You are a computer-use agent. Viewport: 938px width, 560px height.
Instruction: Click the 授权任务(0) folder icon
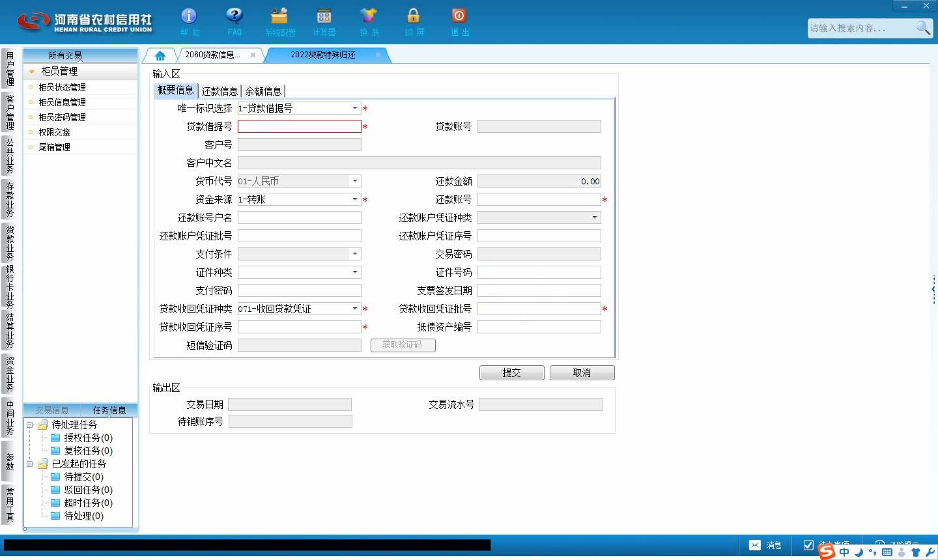coord(55,438)
